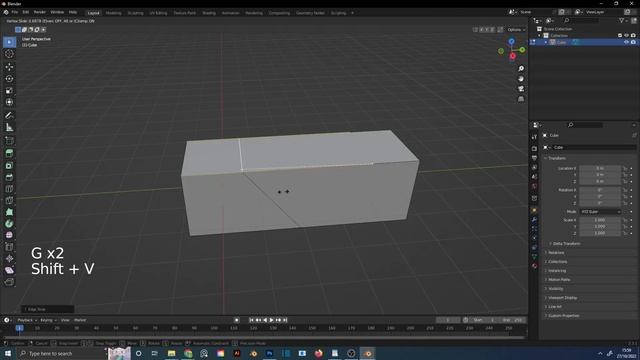Viewport: 640px width, 360px height.
Task: Select the Rotate tool
Action: point(9,79)
